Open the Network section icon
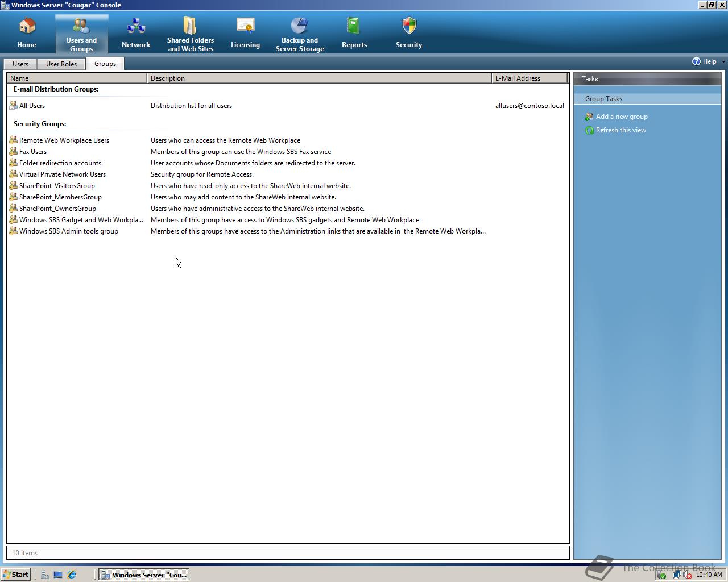 (136, 33)
